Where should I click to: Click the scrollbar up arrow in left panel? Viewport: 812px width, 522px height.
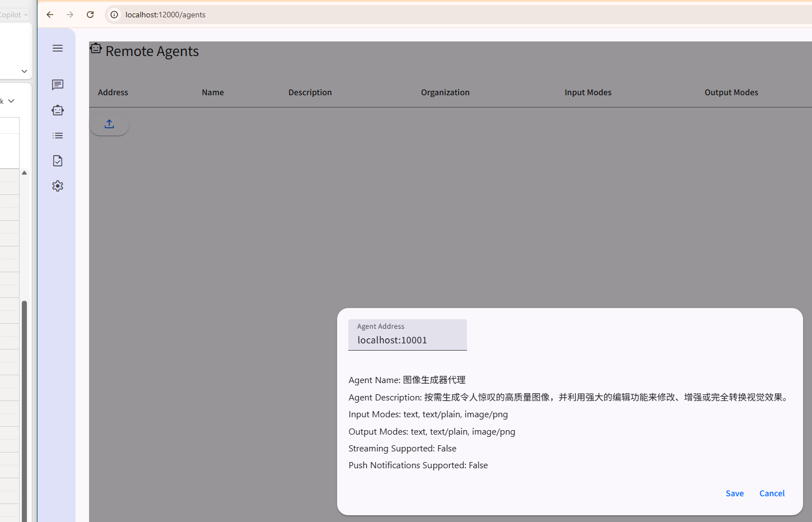24,173
